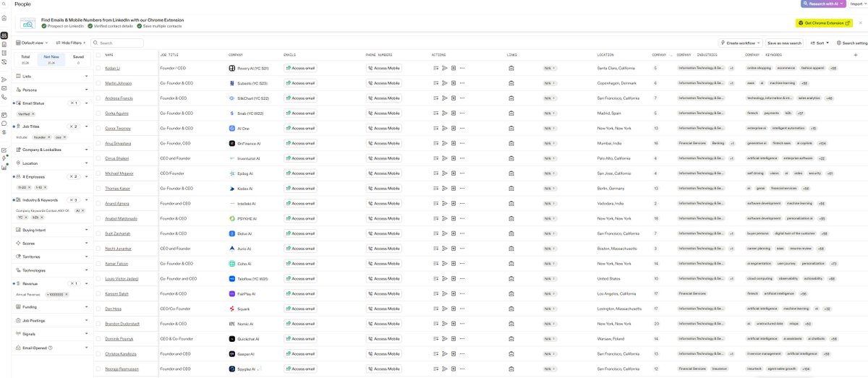Open the Emails icon in the sidebar
This screenshot has width=868, height=378.
(x=4, y=87)
